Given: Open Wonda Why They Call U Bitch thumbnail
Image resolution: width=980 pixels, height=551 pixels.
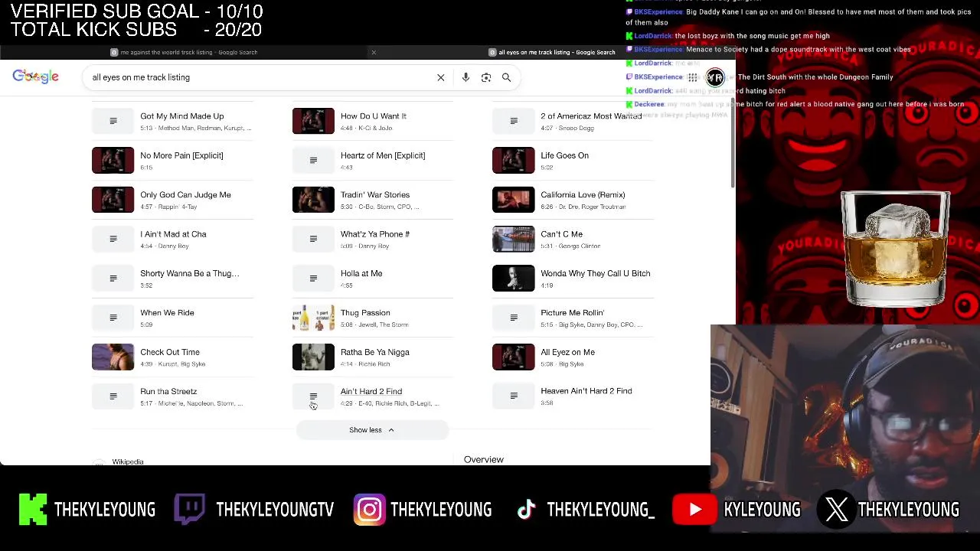Looking at the screenshot, I should 514,279.
